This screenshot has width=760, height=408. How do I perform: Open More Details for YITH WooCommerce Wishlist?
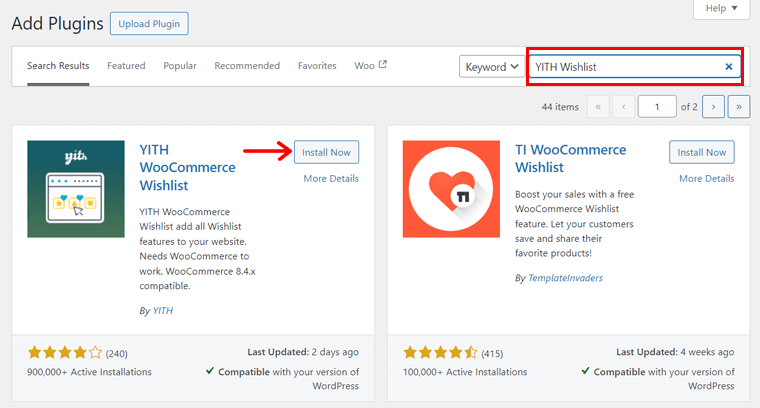331,178
